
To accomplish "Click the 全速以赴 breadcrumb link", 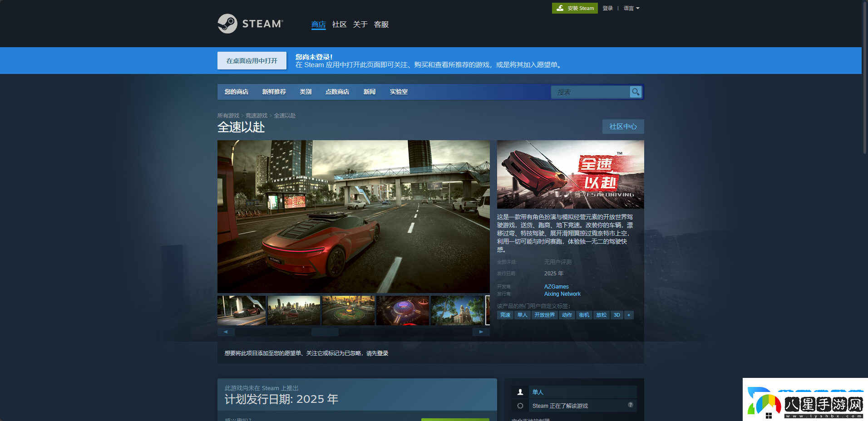I will click(285, 116).
